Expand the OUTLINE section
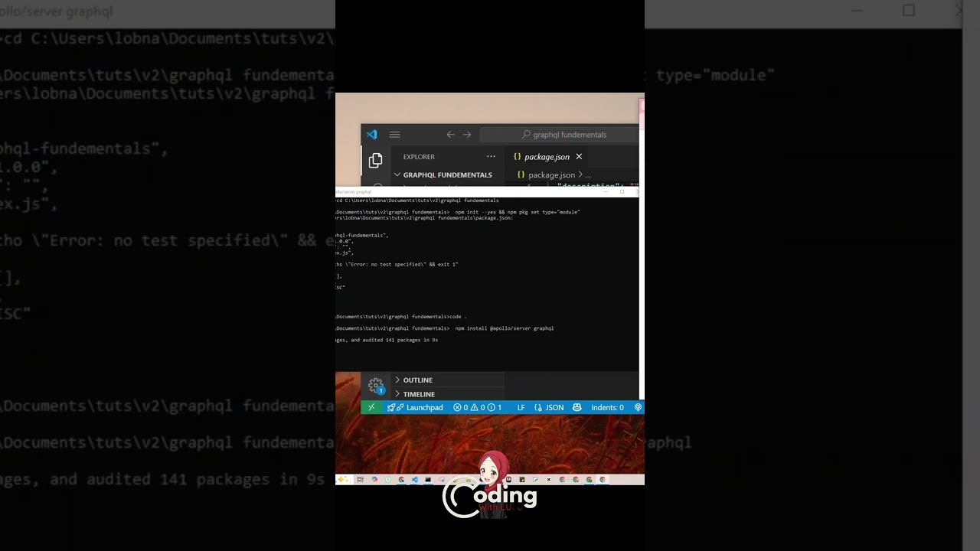 448,380
